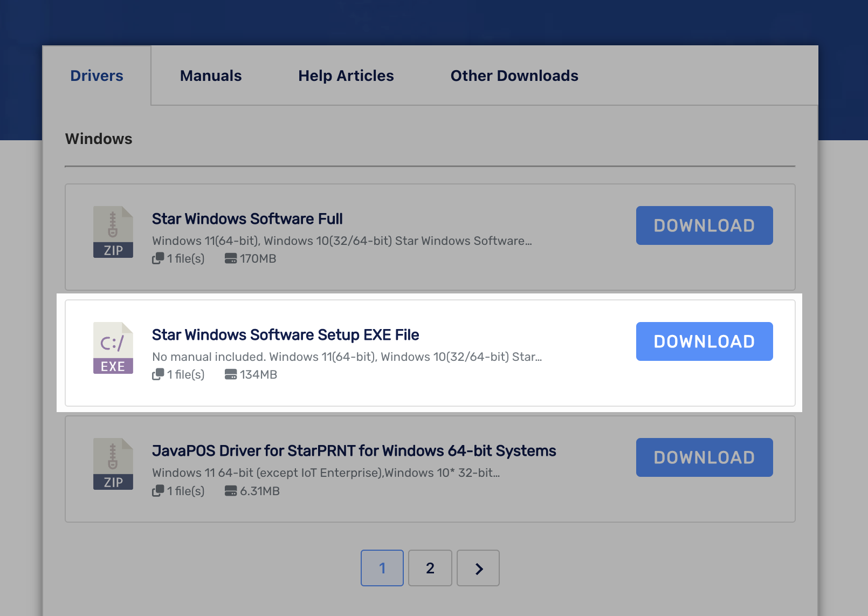Click the file count icon under JavaPOS Driver
The height and width of the screenshot is (616, 868).
pos(157,491)
